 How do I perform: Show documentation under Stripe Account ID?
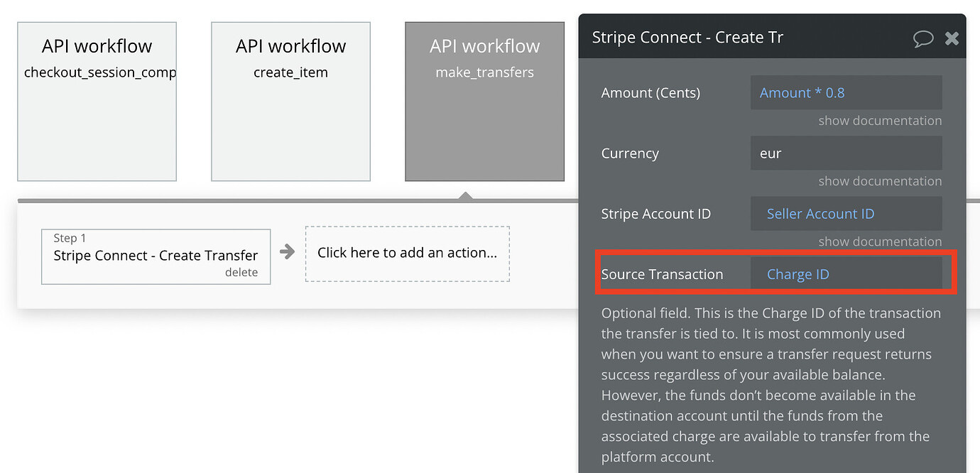click(x=880, y=241)
